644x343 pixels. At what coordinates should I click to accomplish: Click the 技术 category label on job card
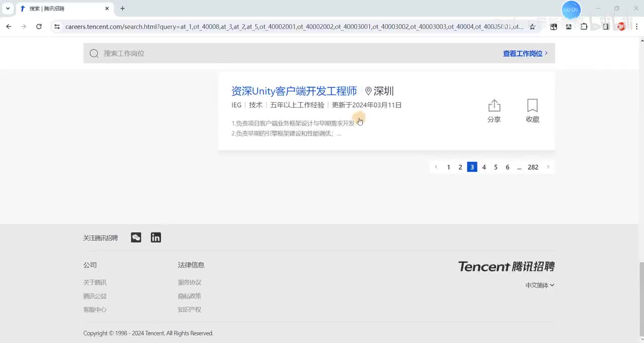pyautogui.click(x=256, y=105)
